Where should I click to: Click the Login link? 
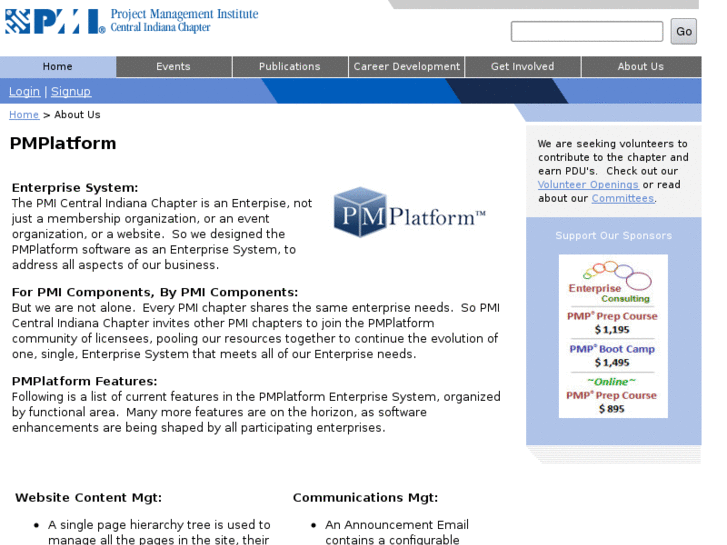25,91
